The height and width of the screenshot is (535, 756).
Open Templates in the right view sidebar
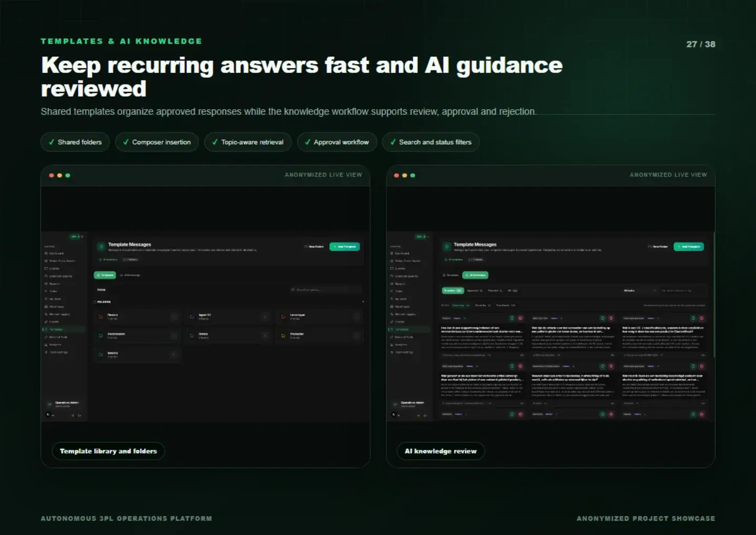click(x=410, y=329)
